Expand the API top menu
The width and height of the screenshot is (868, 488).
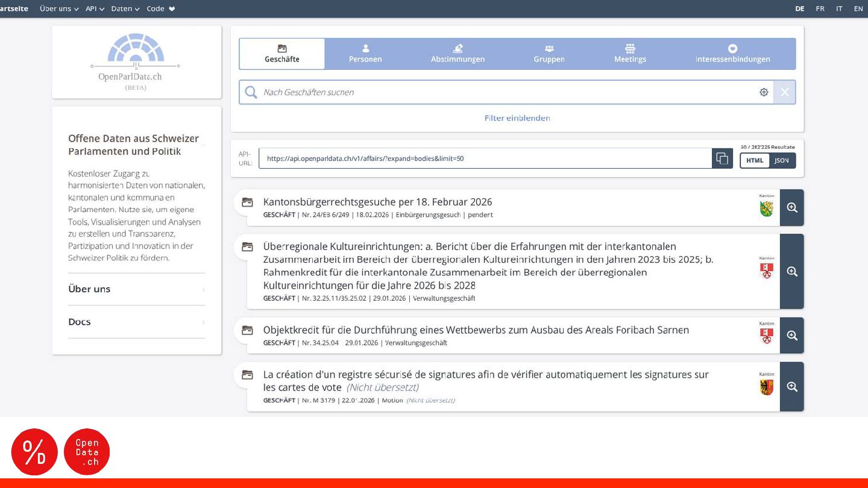[95, 8]
